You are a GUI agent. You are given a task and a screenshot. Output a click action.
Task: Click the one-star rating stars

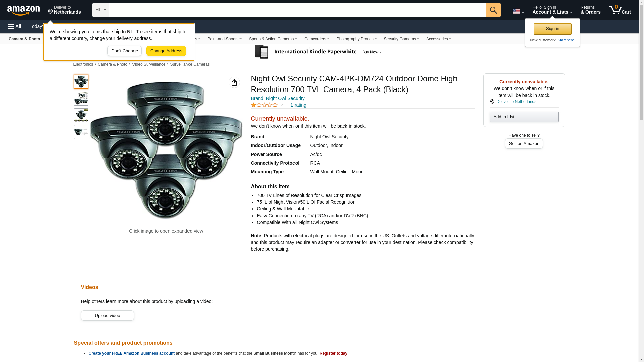(x=264, y=105)
